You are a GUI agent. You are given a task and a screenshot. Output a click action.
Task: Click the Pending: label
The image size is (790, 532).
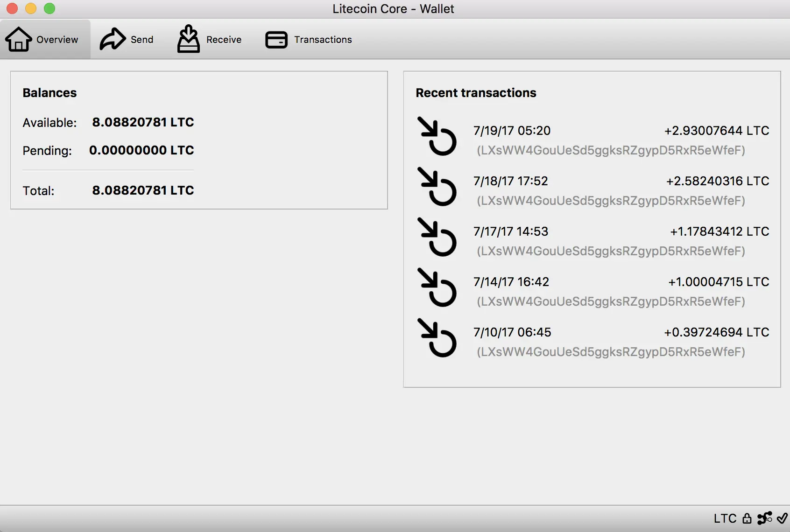[x=47, y=151]
